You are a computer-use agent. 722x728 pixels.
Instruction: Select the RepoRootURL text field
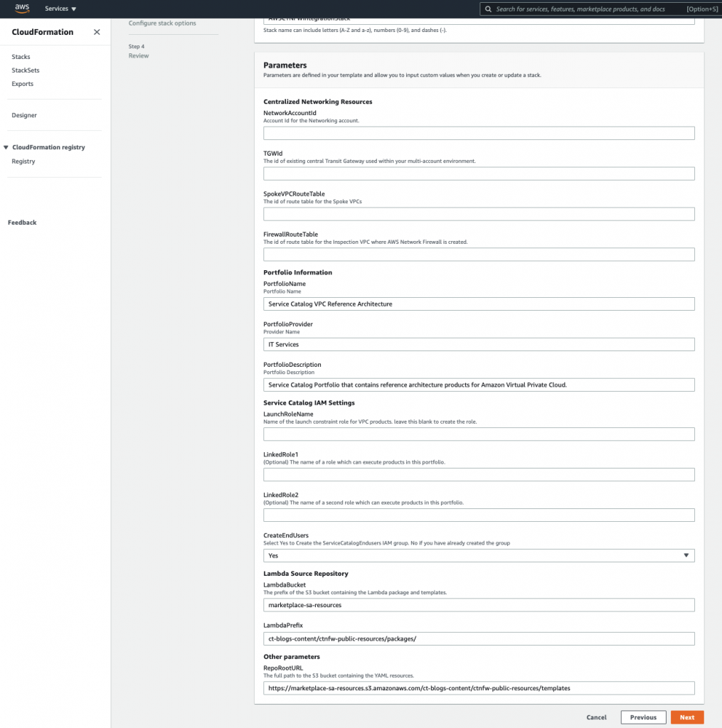coord(478,687)
